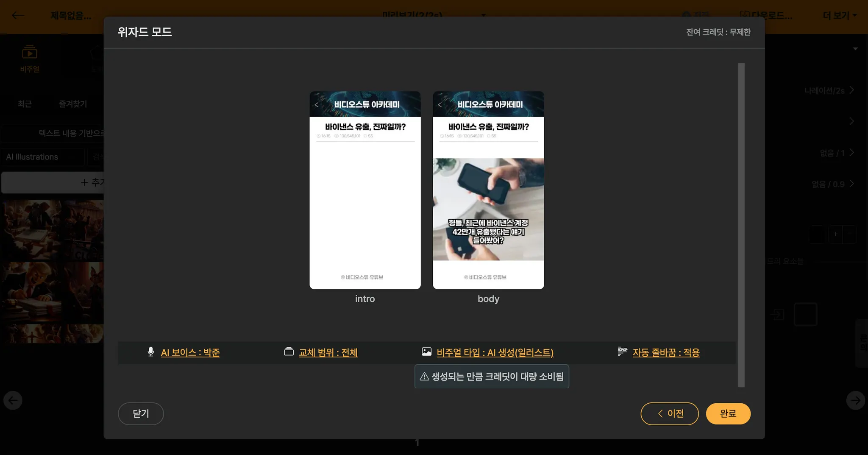
Task: Open the 더 보기 dropdown menu
Action: point(839,16)
